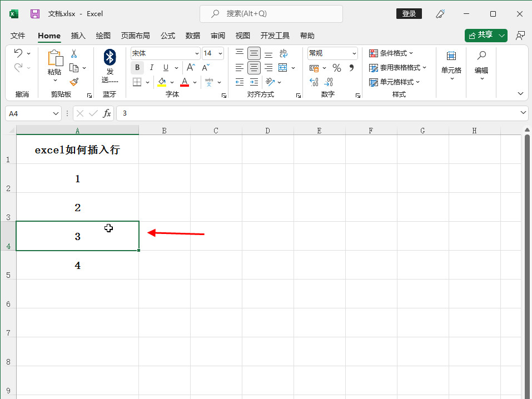Image resolution: width=532 pixels, height=399 pixels.
Task: Click the Increase Indent icon
Action: click(254, 82)
